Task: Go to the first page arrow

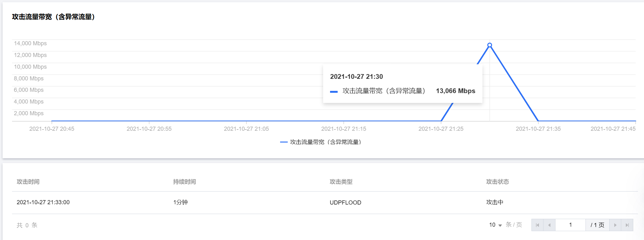Action: (537, 225)
